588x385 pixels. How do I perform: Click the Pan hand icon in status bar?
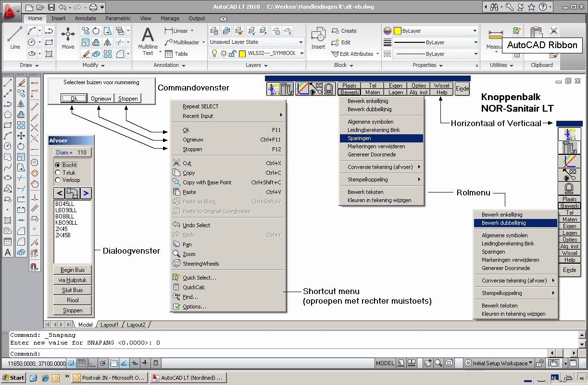coord(427,363)
